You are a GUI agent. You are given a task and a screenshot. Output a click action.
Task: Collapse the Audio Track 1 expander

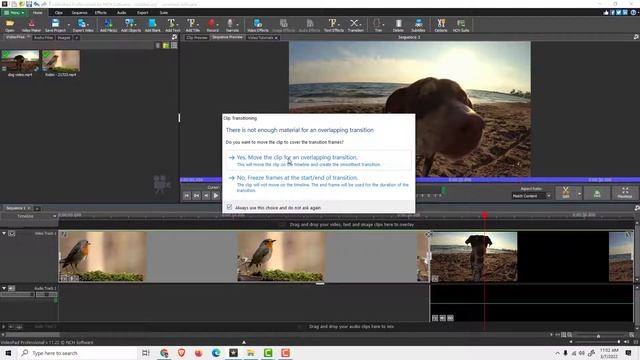pyautogui.click(x=4, y=288)
